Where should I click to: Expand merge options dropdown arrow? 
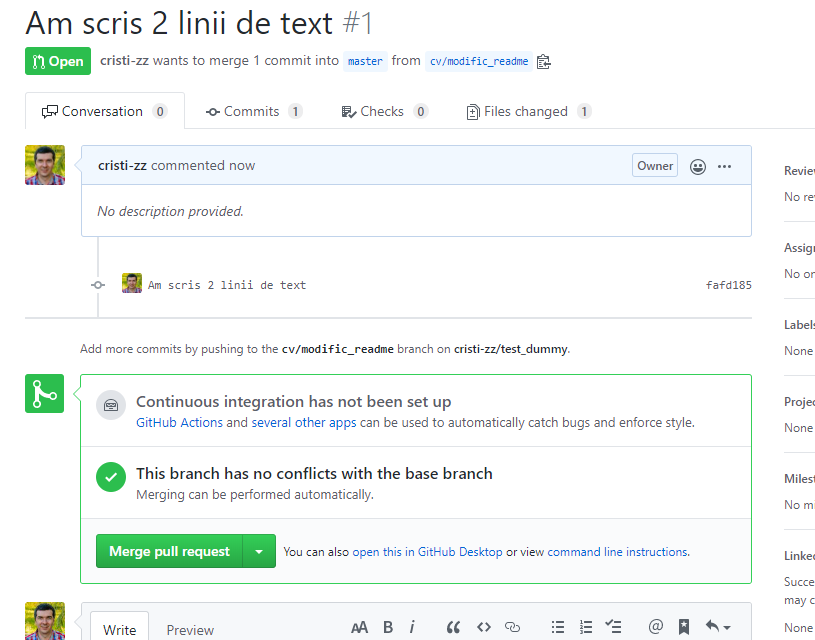259,551
